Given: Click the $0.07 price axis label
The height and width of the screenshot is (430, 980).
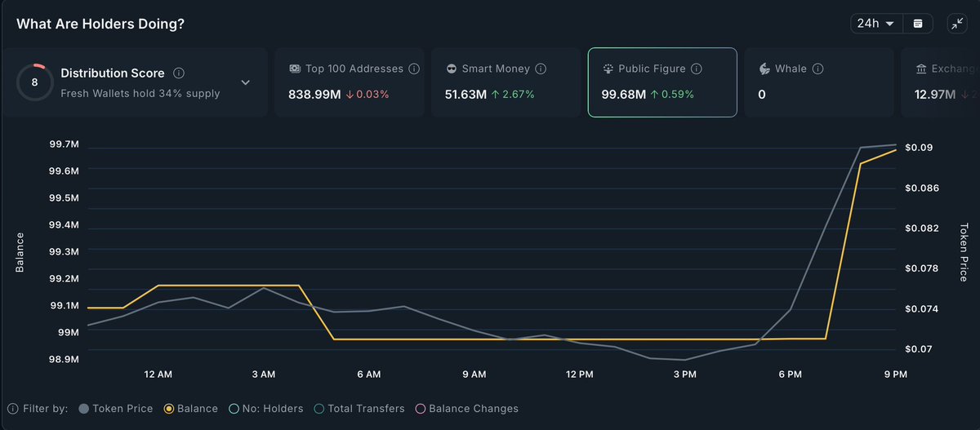Looking at the screenshot, I should [919, 349].
